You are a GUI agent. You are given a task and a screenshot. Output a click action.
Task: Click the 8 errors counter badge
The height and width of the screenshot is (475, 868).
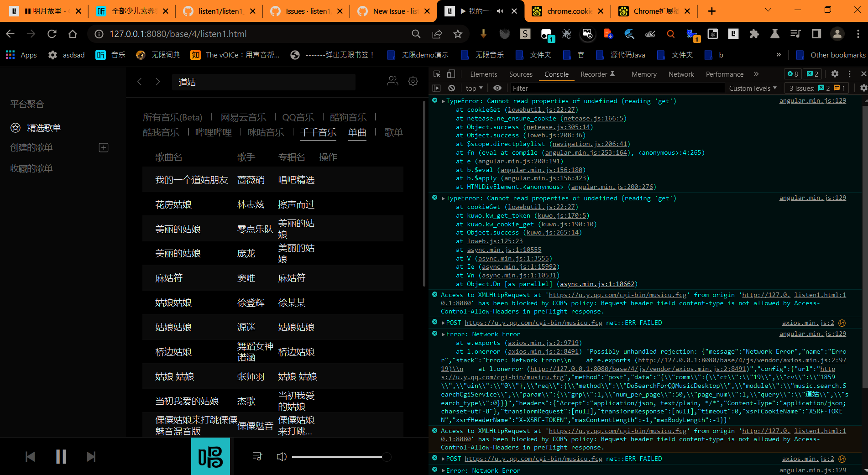pos(793,74)
